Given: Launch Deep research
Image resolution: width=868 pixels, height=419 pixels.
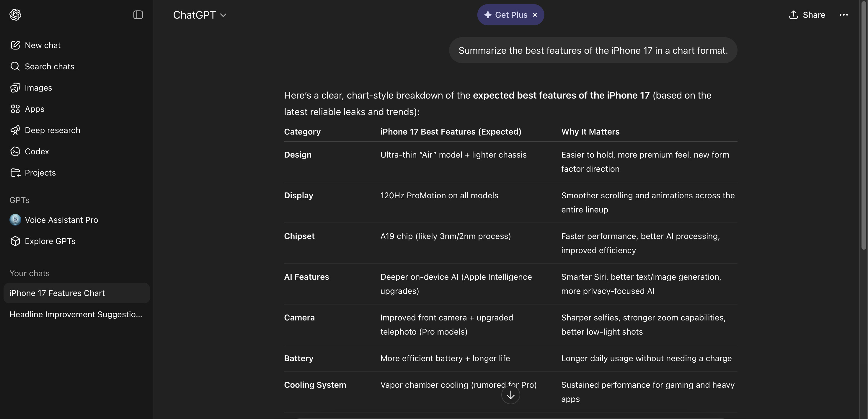Looking at the screenshot, I should pos(52,130).
